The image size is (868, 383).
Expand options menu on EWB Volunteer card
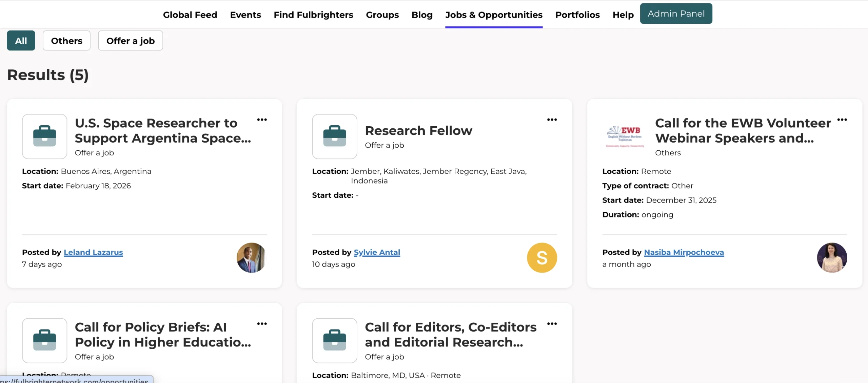842,120
